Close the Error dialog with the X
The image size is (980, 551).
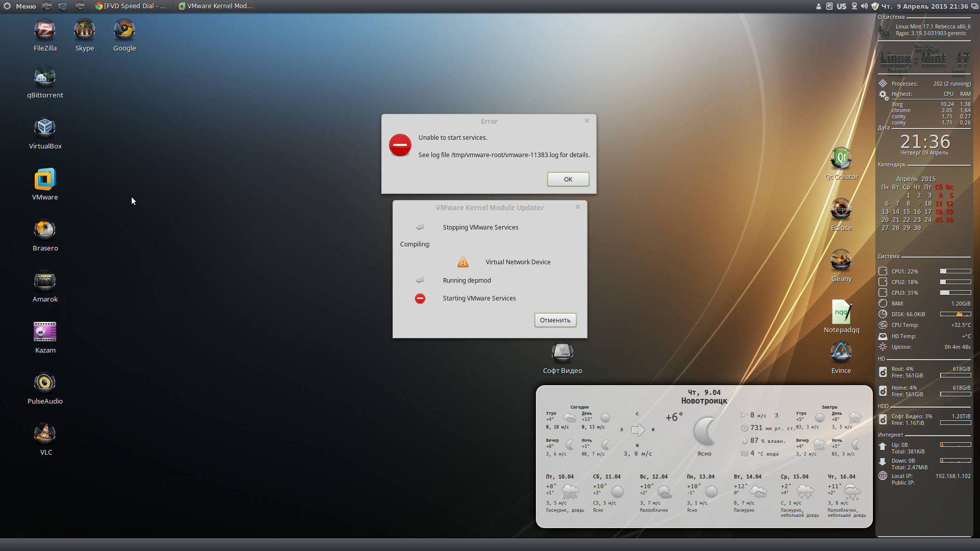click(x=587, y=121)
